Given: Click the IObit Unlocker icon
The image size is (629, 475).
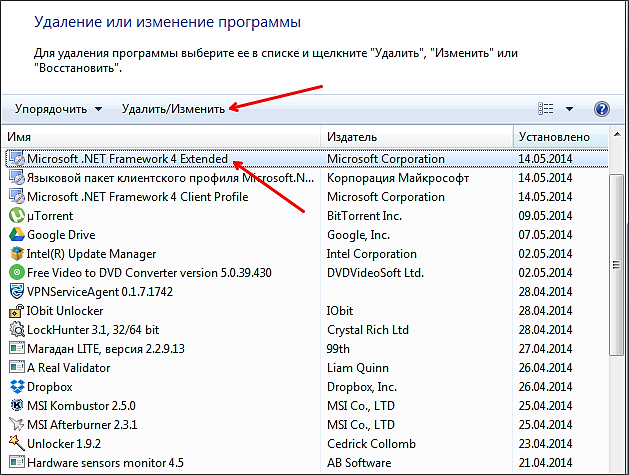Looking at the screenshot, I should pyautogui.click(x=16, y=310).
